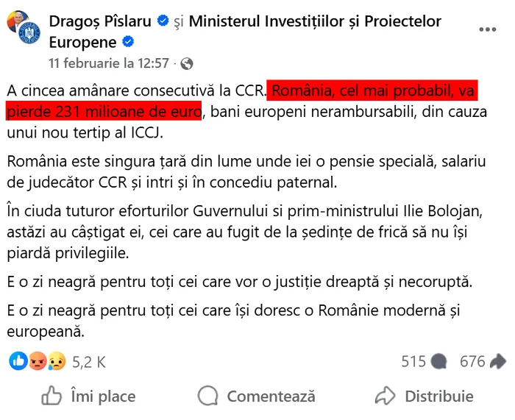Click the ministry logo avatar

tap(28, 34)
